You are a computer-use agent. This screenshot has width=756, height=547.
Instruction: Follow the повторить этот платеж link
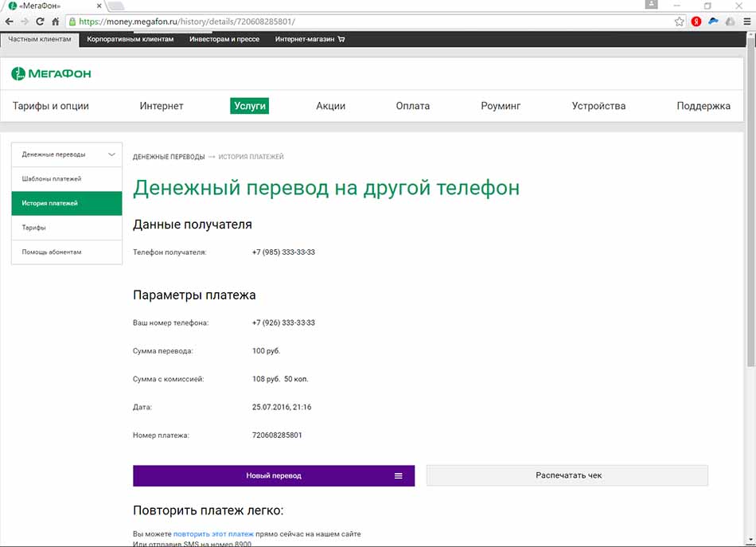(213, 534)
